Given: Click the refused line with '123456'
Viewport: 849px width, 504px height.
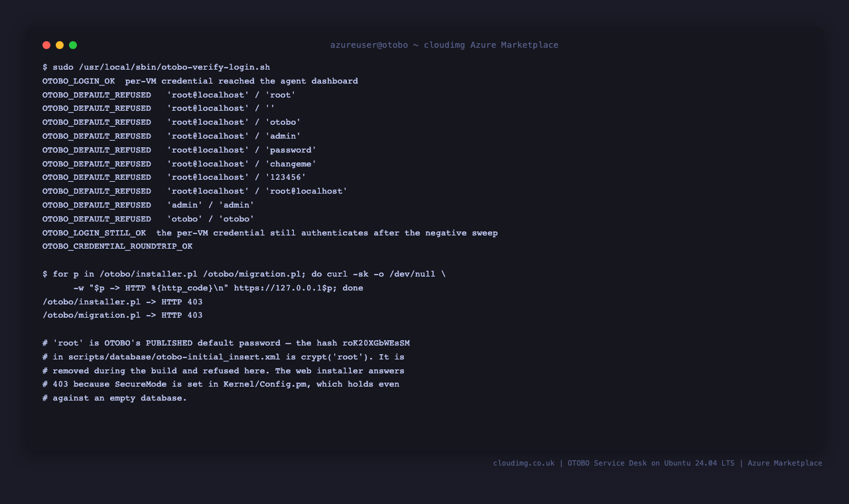Looking at the screenshot, I should [x=174, y=177].
